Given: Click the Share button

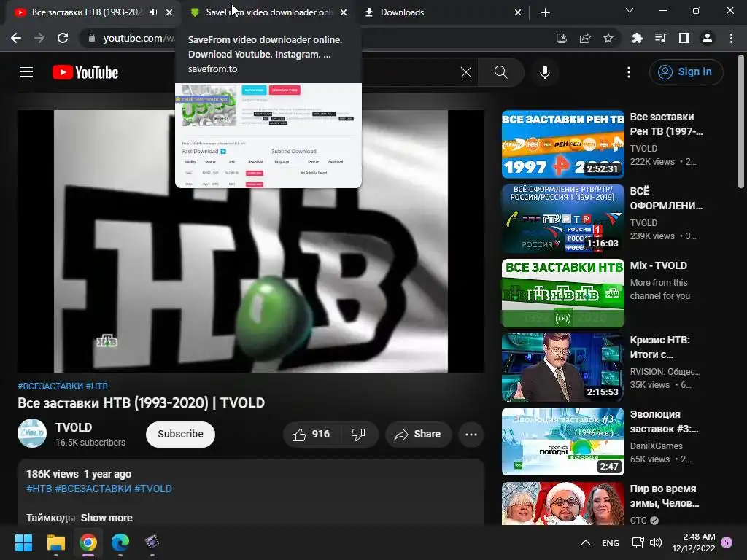Looking at the screenshot, I should click(418, 435).
